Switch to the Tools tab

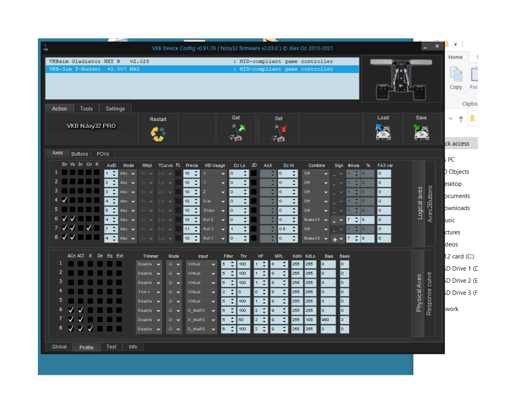coord(86,109)
